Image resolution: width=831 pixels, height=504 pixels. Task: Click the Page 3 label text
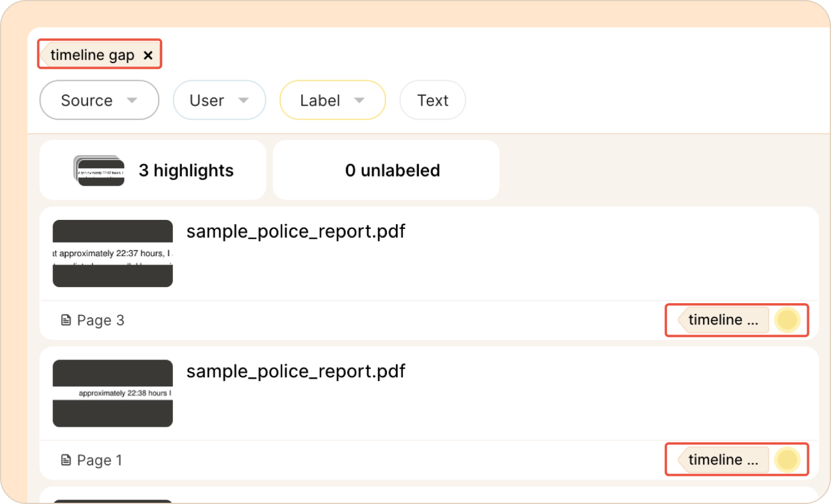[x=101, y=320]
